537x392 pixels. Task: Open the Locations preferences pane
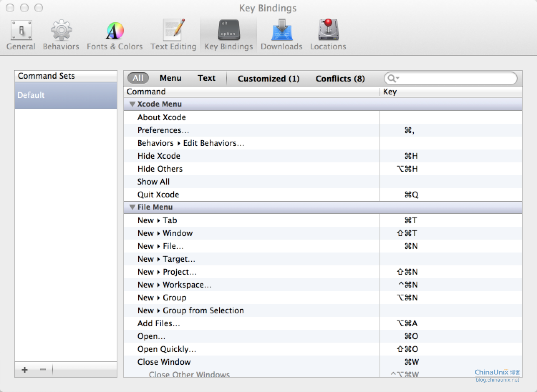point(328,35)
